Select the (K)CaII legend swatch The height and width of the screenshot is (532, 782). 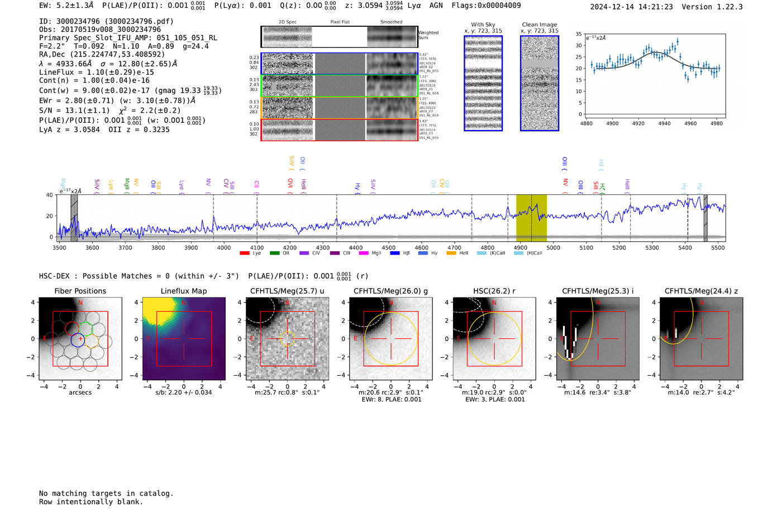[481, 253]
